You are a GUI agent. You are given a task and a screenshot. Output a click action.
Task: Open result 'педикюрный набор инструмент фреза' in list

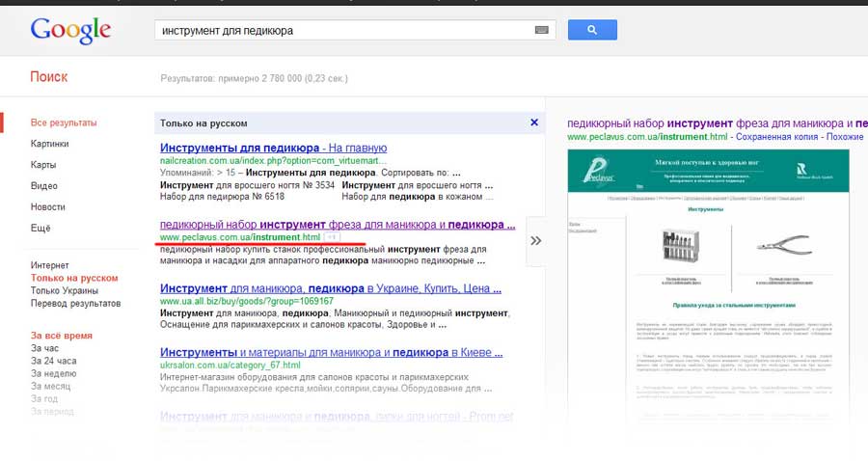point(338,225)
